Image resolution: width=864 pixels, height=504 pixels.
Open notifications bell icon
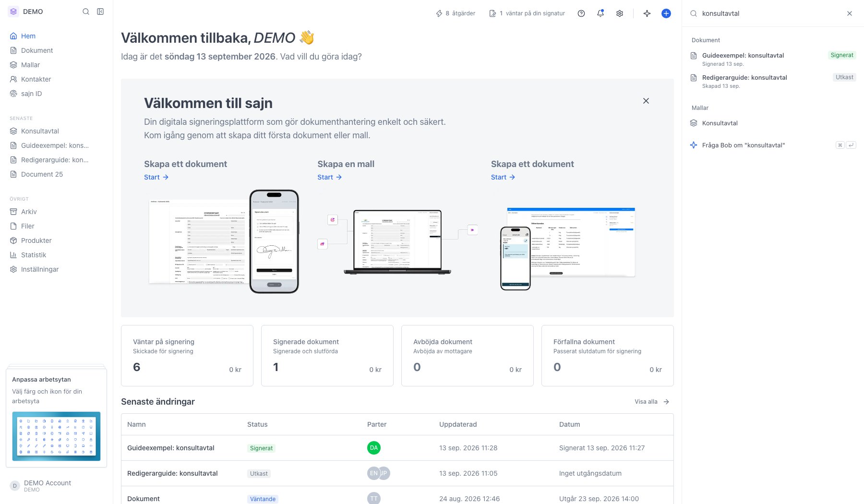point(600,13)
